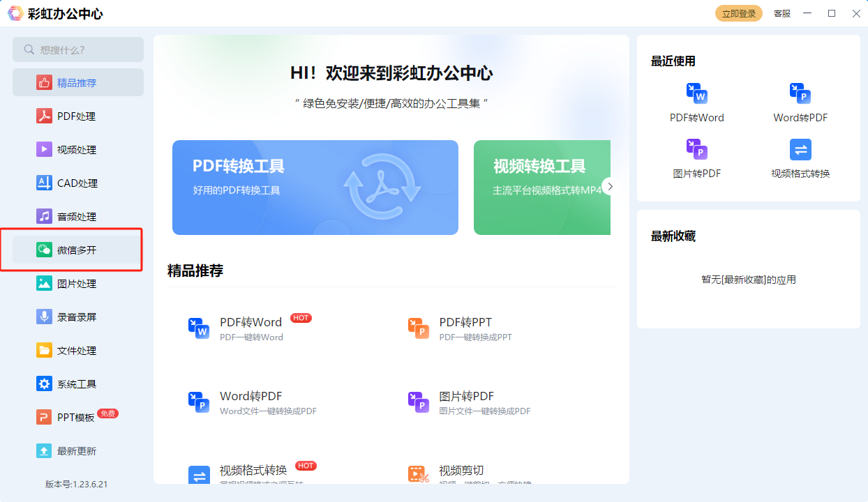Open the 图片转PDF icon in 最近使用

click(x=696, y=149)
